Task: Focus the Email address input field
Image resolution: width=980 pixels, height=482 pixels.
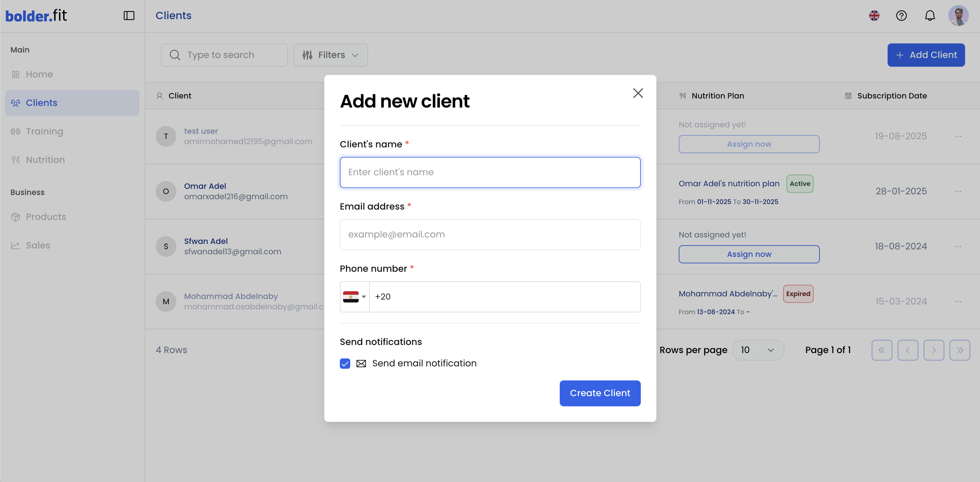Action: (x=490, y=235)
